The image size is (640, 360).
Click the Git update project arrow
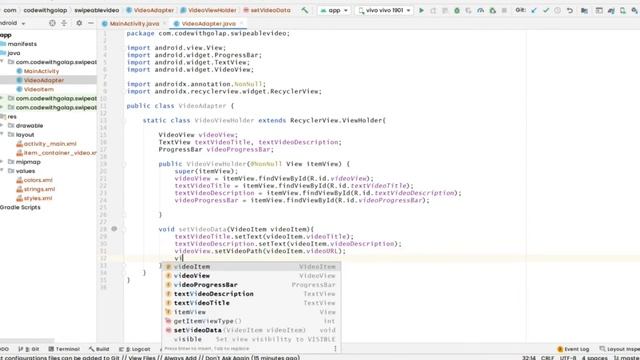534,10
